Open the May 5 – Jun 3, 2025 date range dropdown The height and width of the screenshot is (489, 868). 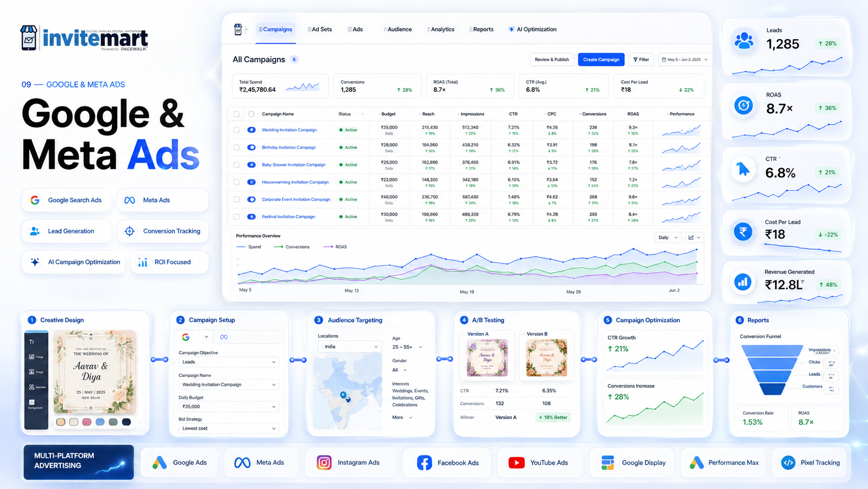tap(684, 60)
